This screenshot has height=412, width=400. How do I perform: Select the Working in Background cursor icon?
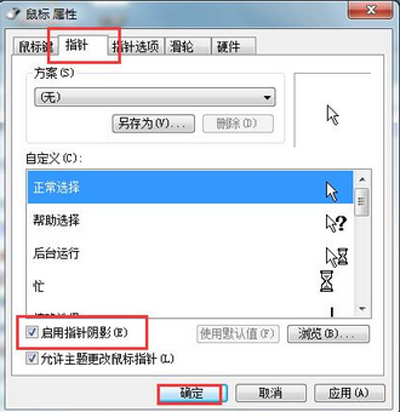[x=336, y=257]
